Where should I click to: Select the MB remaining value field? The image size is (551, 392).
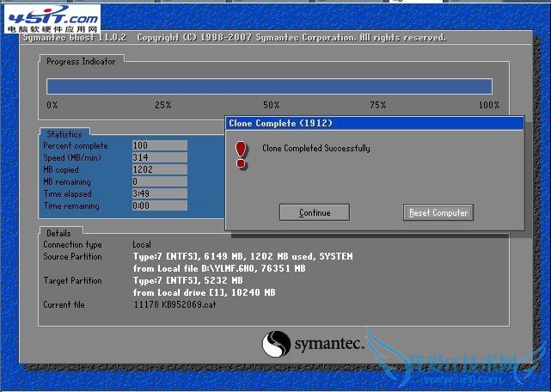(x=159, y=182)
